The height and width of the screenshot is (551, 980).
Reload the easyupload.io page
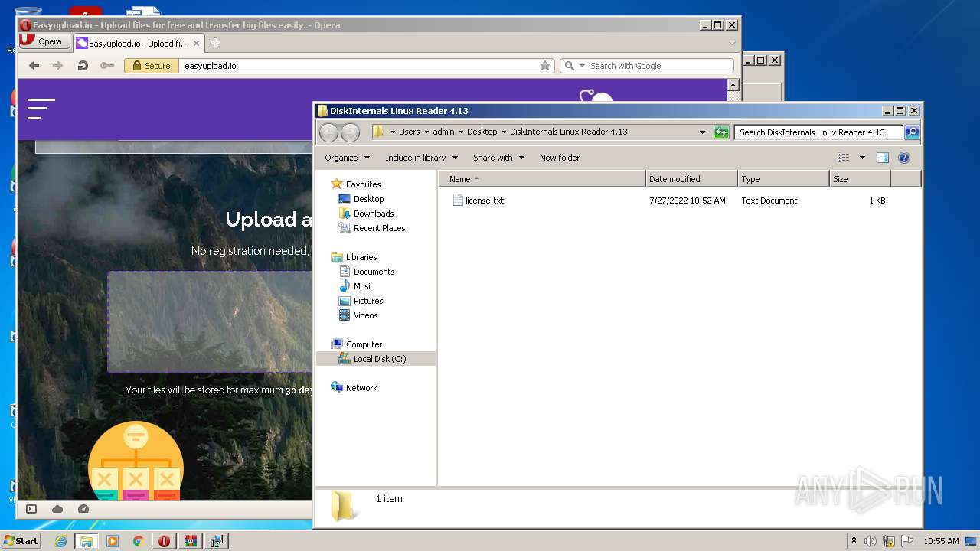tap(83, 66)
